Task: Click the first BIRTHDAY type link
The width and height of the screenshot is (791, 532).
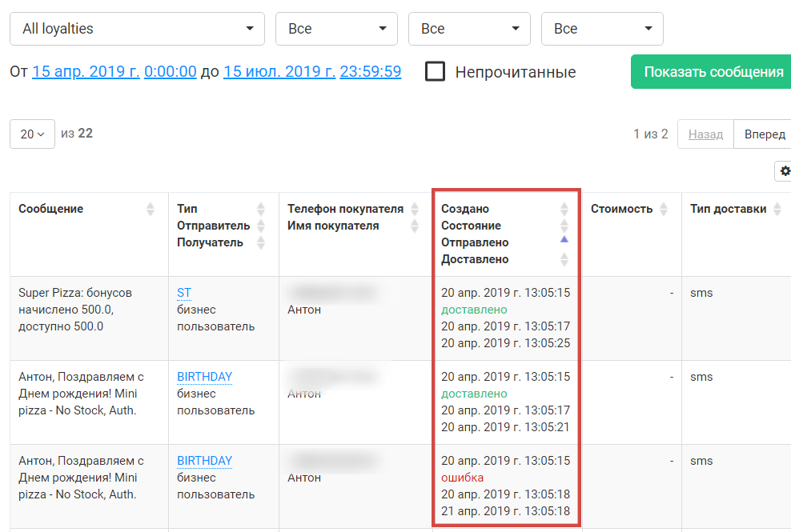Action: tap(204, 377)
